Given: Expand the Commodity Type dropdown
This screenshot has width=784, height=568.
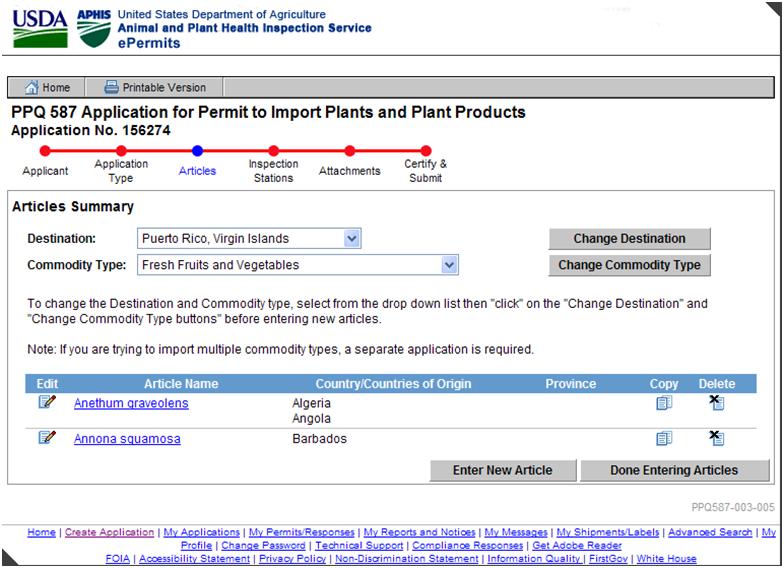Looking at the screenshot, I should click(449, 265).
